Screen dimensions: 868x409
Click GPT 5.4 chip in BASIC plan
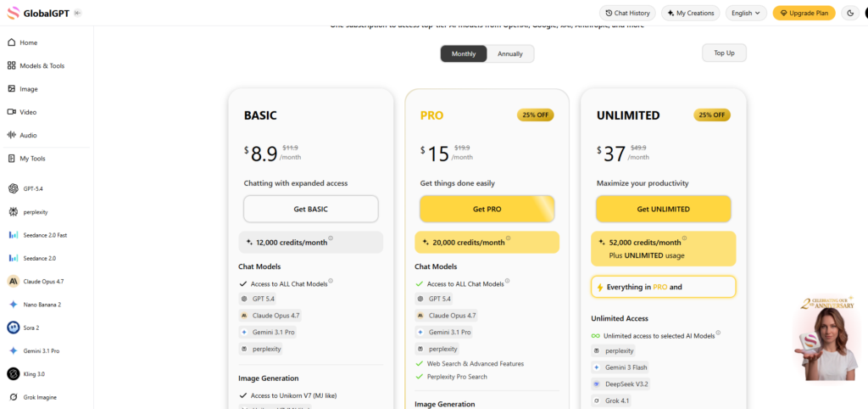(x=258, y=299)
